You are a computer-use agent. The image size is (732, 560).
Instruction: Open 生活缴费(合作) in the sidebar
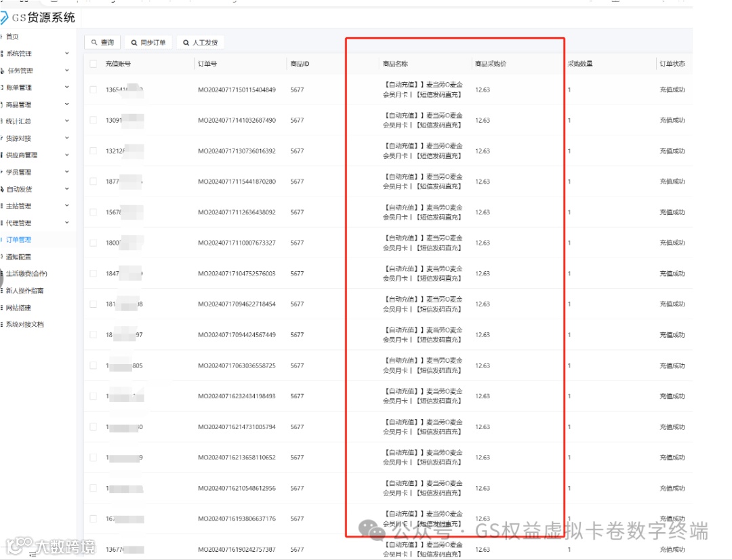pyautogui.click(x=26, y=274)
